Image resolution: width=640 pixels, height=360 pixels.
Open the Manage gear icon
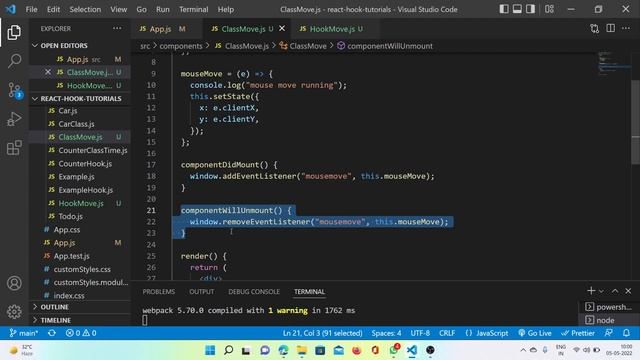14,311
